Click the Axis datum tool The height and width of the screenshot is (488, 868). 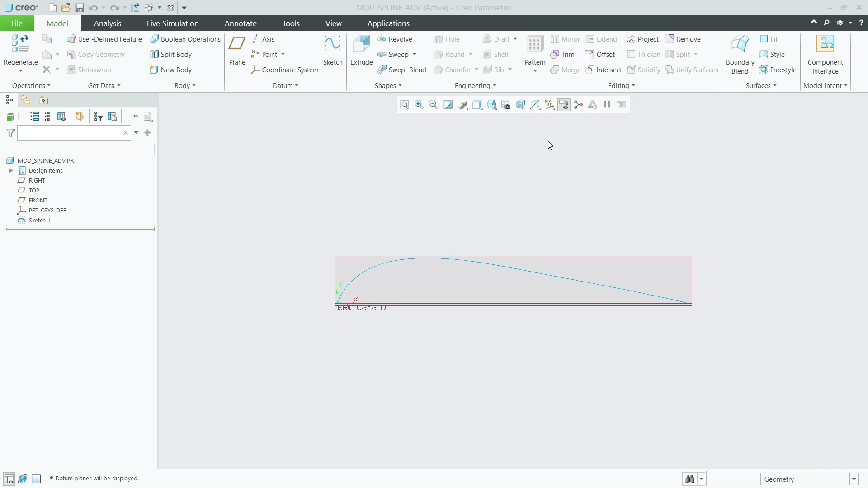[263, 39]
